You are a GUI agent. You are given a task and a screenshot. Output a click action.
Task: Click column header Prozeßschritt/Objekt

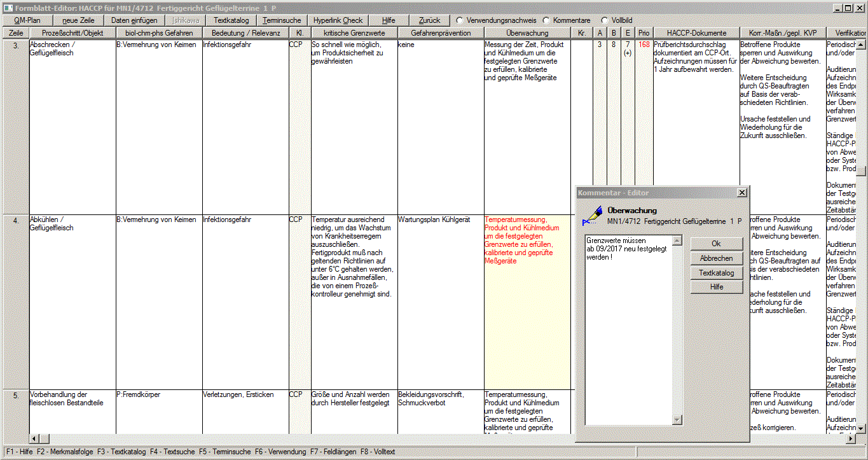72,33
